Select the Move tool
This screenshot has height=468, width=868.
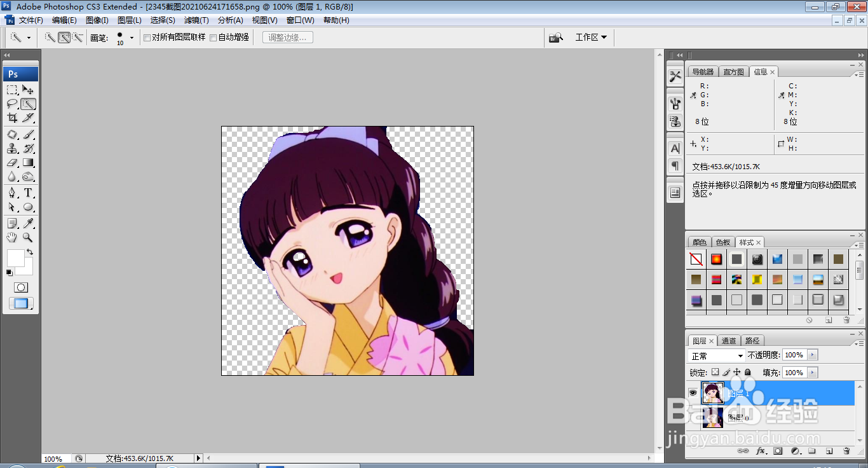tap(28, 90)
